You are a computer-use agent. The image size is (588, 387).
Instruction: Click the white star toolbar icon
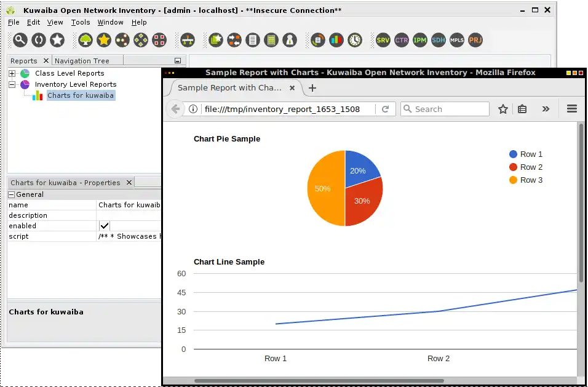[57, 40]
